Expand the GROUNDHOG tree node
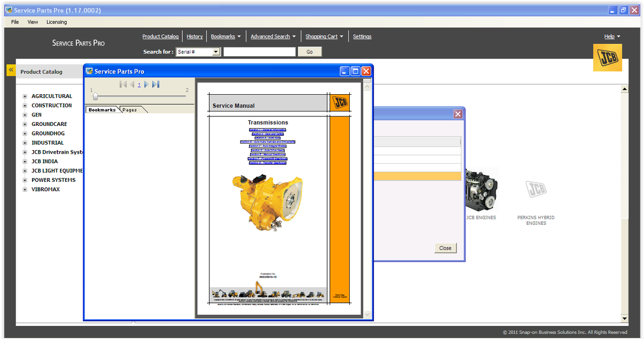The width and height of the screenshot is (644, 339). click(x=25, y=133)
